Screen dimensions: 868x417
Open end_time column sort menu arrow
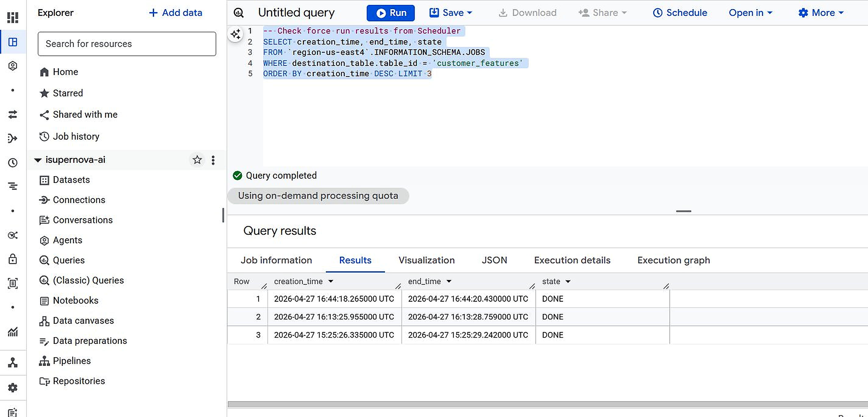coord(449,281)
